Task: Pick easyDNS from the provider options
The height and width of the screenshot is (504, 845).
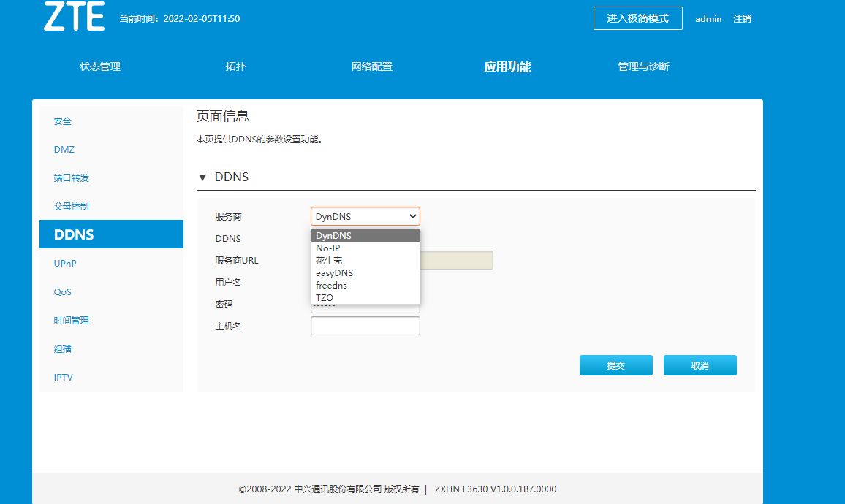Action: point(334,273)
